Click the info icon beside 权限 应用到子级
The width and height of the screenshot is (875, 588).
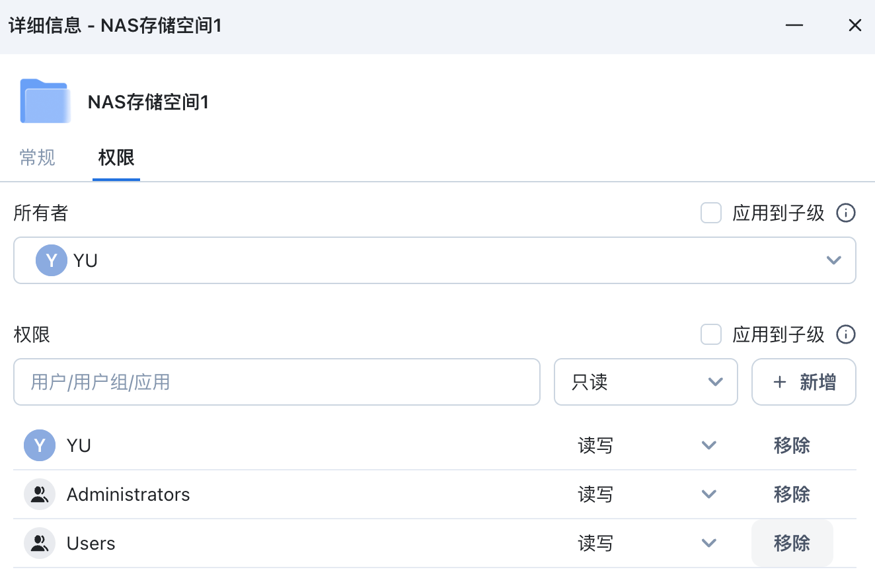point(846,335)
